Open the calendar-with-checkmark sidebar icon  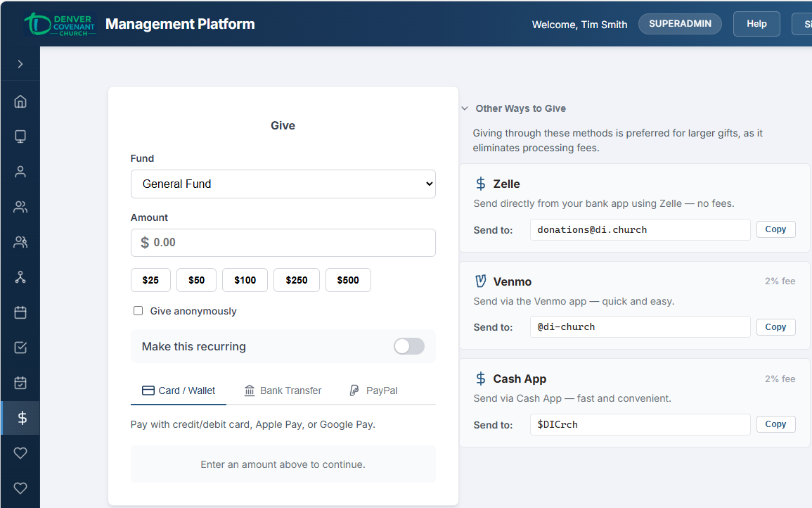(20, 383)
